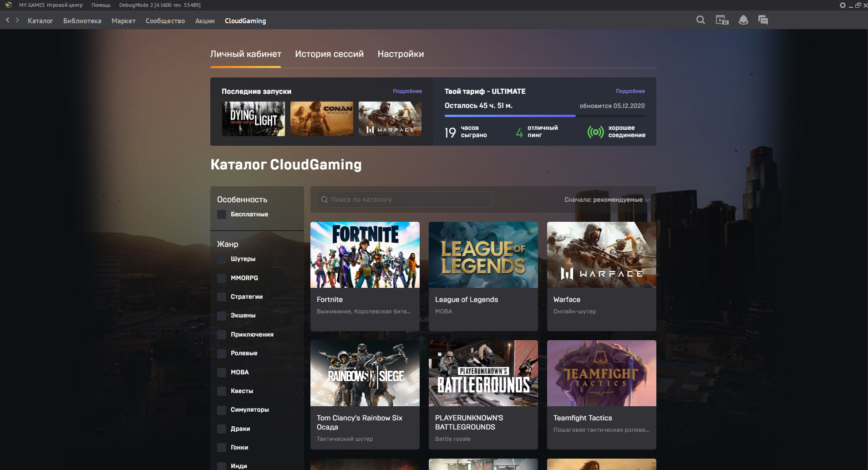
Task: Open the Маркет menu
Action: pos(123,20)
